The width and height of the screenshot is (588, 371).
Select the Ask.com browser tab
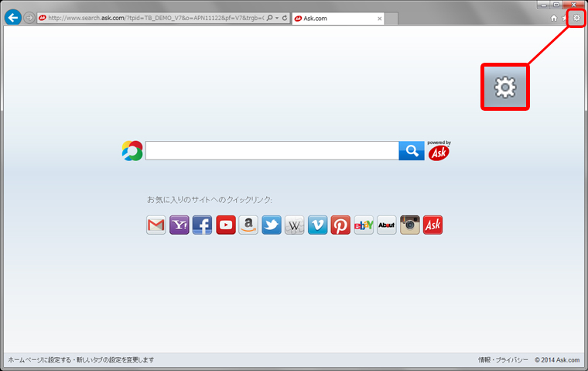tap(338, 19)
